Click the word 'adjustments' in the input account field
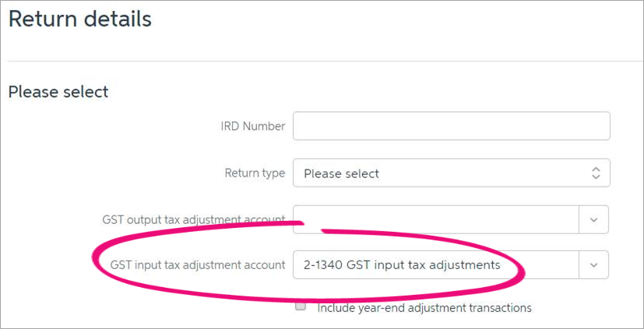Screen dimensions: 644x329 pyautogui.click(x=465, y=265)
